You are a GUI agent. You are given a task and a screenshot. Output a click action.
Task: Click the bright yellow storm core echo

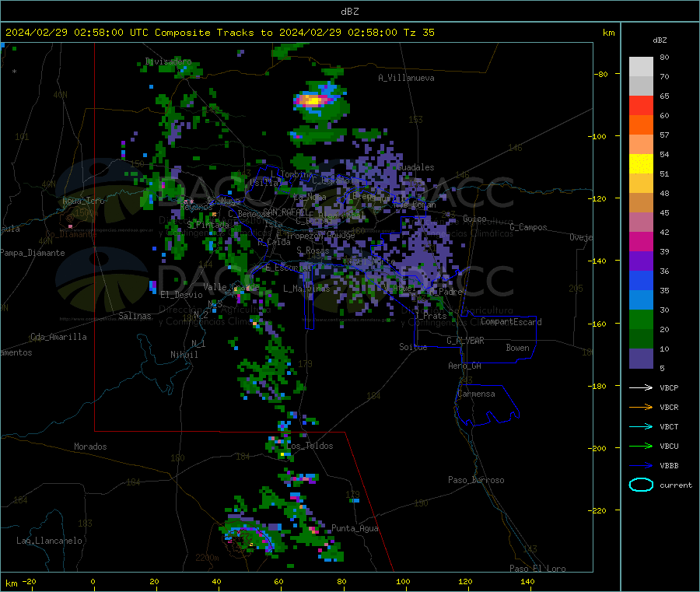click(x=314, y=100)
